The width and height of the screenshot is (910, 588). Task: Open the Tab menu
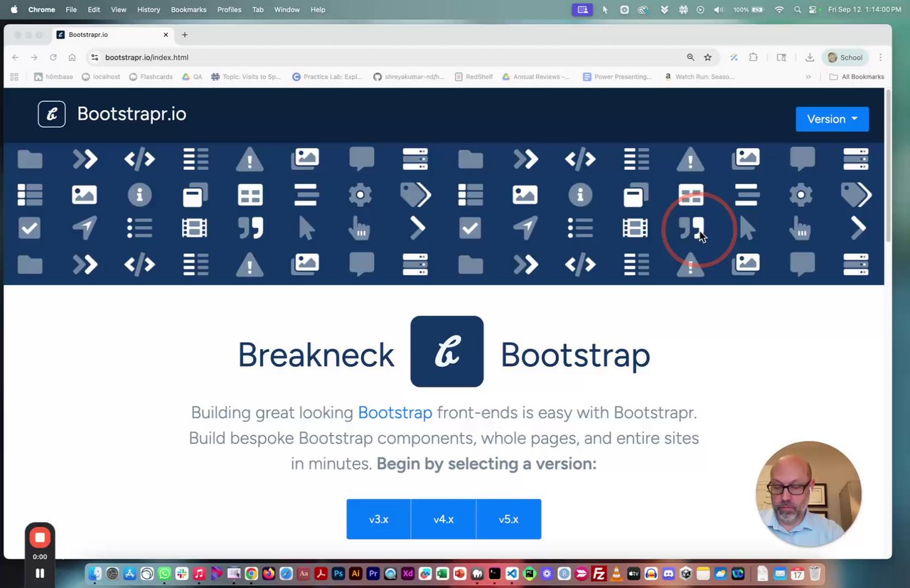pyautogui.click(x=258, y=9)
